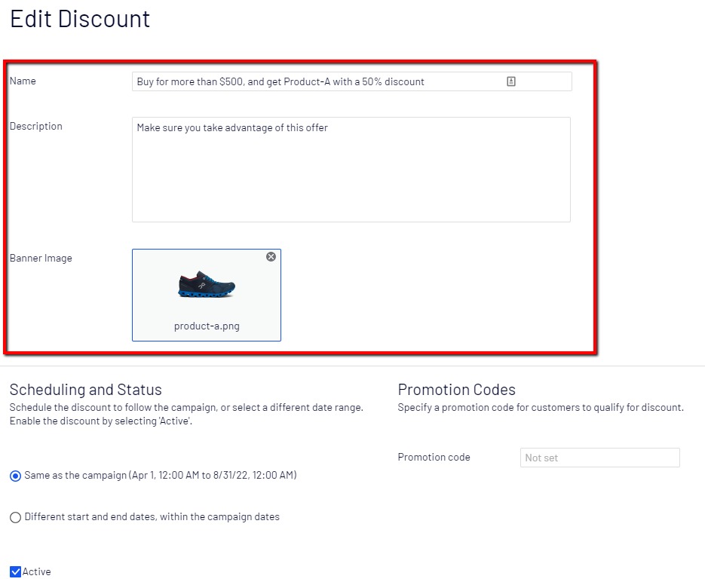Viewport: 705px width, 588px height.
Task: Choose 'Different start and end dates' radio option
Action: pyautogui.click(x=15, y=518)
